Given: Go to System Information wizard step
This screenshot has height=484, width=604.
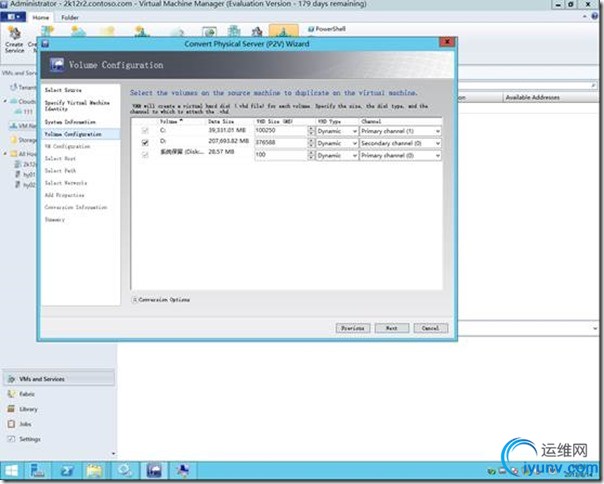Looking at the screenshot, I should point(70,122).
